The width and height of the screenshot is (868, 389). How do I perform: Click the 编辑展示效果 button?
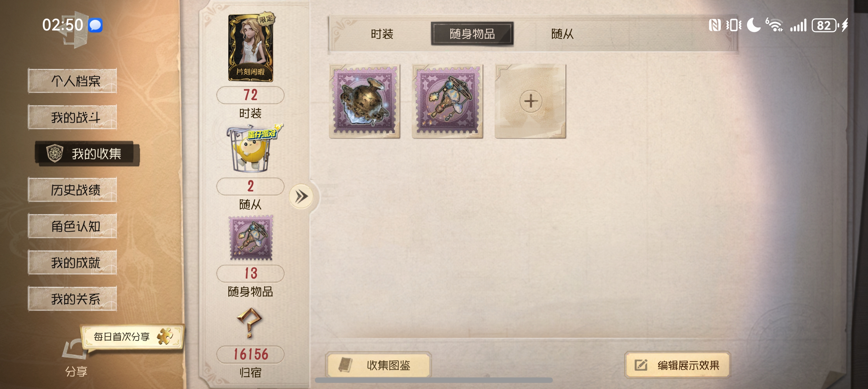pos(677,365)
